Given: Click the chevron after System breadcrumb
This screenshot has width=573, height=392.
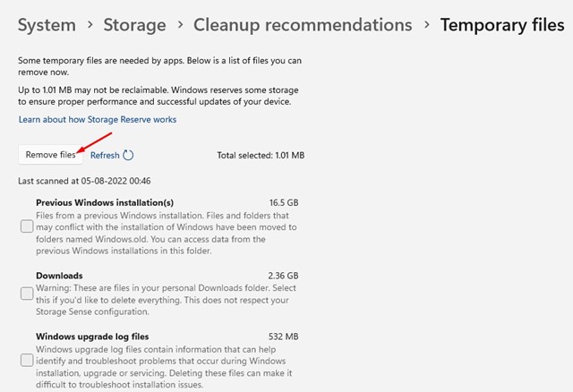Looking at the screenshot, I should tap(90, 25).
